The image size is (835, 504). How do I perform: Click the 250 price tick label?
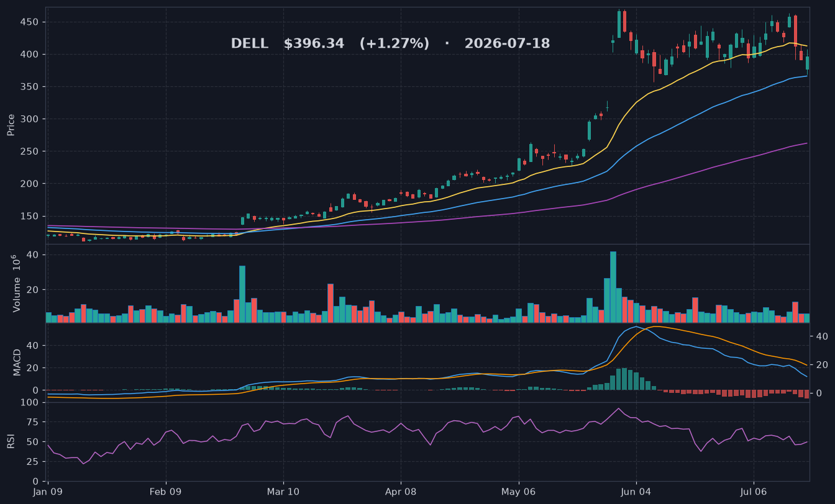tap(30, 151)
